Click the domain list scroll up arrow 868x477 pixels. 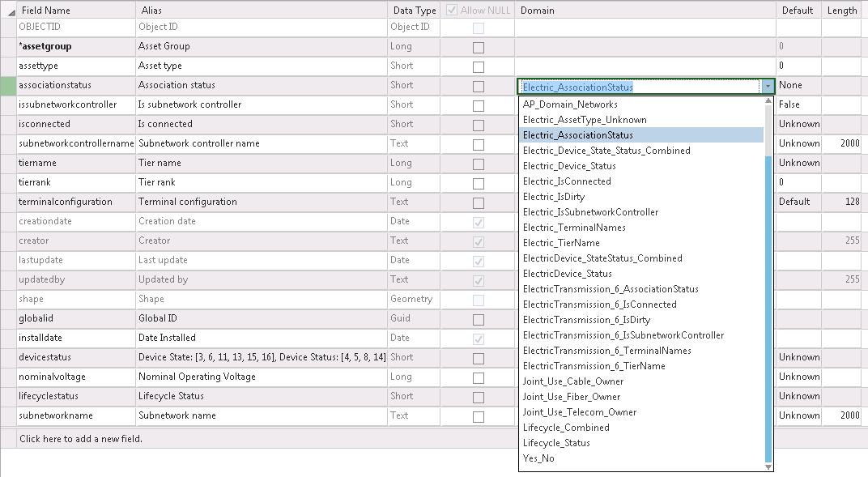coord(768,100)
